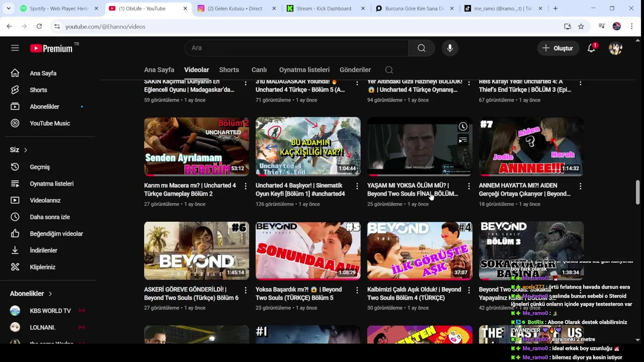The width and height of the screenshot is (644, 362).
Task: Open SONUNDAAA Beyond Bölüm 5 thumbnail
Action: [308, 250]
